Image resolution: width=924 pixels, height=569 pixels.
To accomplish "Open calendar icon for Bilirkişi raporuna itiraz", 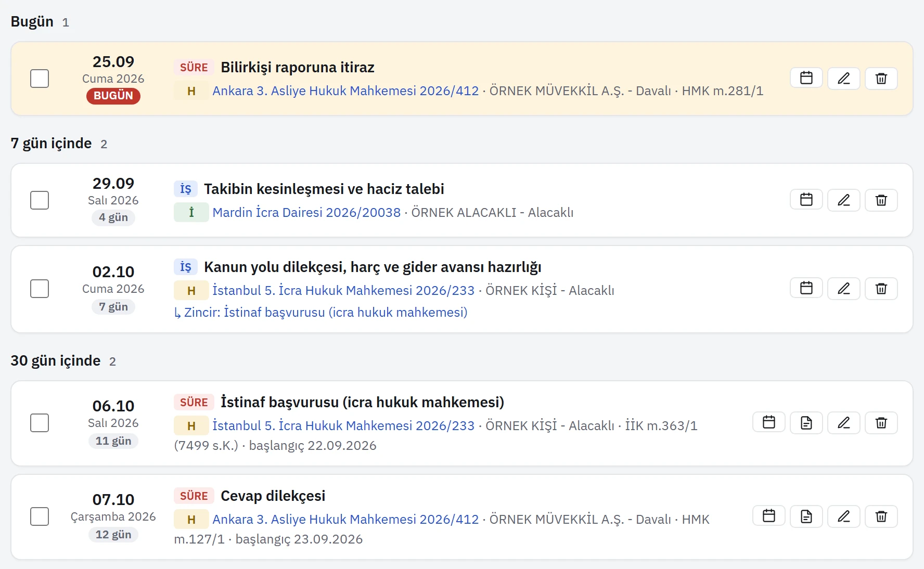I will (x=806, y=79).
